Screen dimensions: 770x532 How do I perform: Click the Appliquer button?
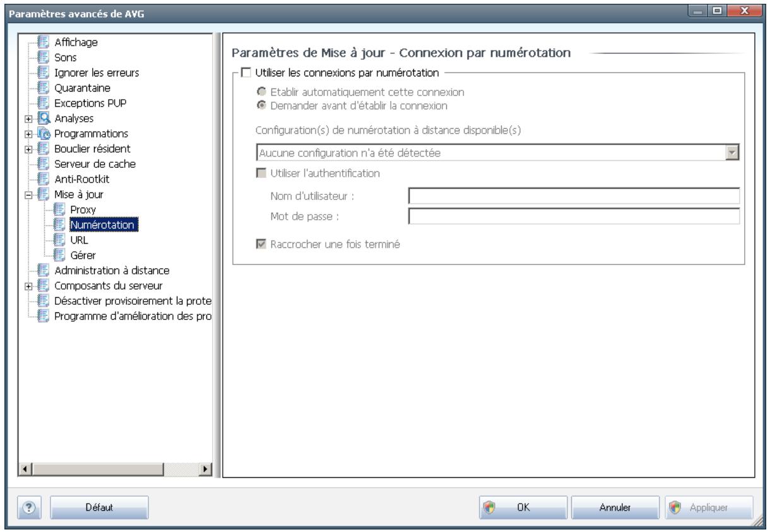coord(709,507)
